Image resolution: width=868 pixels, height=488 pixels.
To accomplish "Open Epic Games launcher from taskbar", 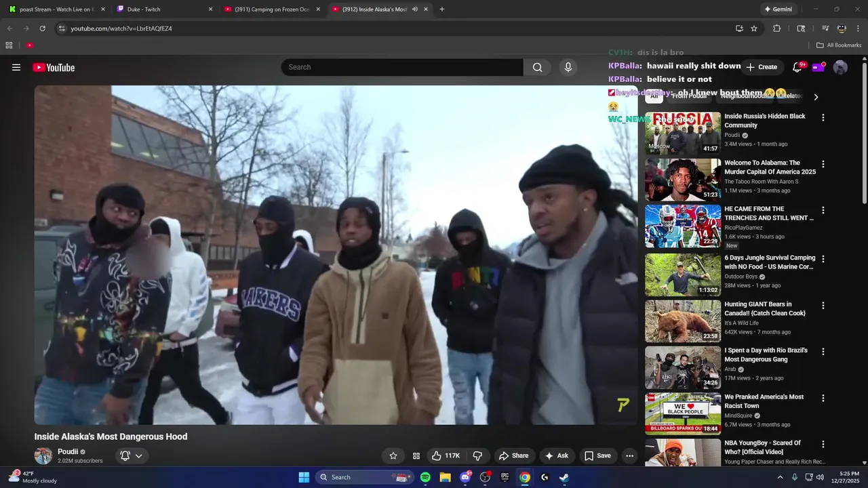I will (505, 477).
